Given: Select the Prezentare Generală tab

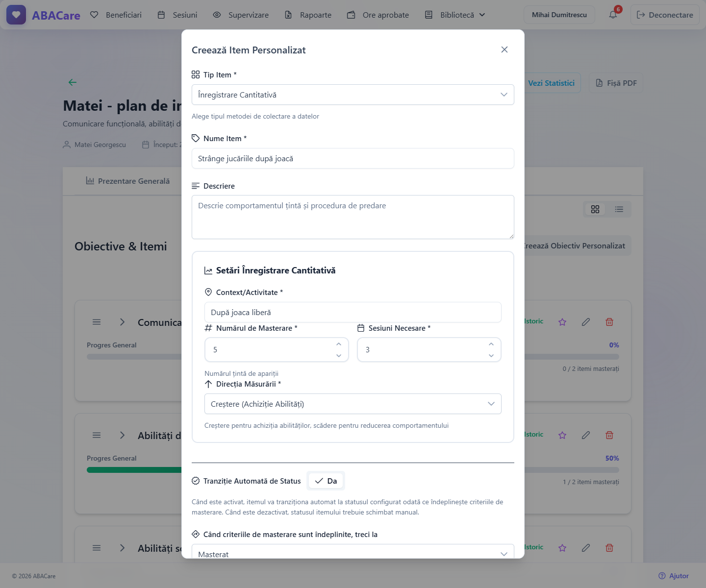Looking at the screenshot, I should tap(128, 181).
